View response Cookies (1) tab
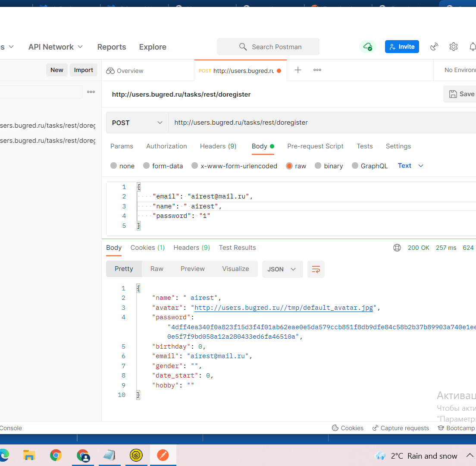Screen dimensions: 476x466 147,248
